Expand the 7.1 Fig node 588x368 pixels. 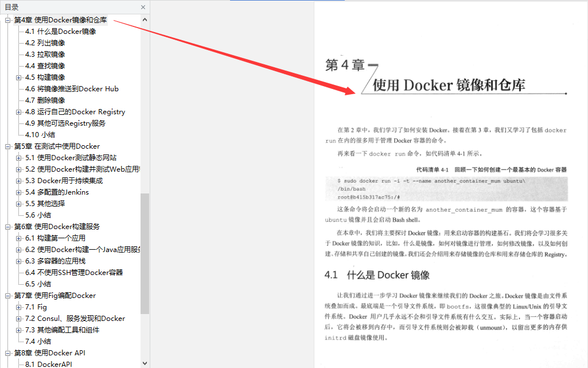tap(19, 307)
